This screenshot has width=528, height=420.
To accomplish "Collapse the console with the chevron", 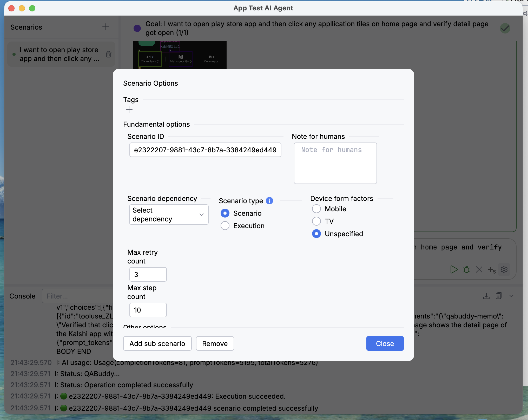I will click(x=511, y=296).
